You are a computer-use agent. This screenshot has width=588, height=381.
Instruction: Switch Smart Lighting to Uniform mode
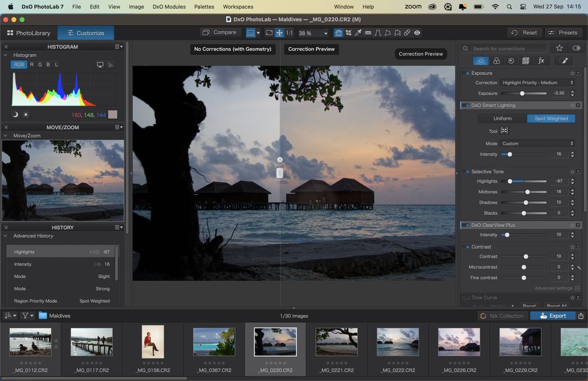(x=503, y=118)
